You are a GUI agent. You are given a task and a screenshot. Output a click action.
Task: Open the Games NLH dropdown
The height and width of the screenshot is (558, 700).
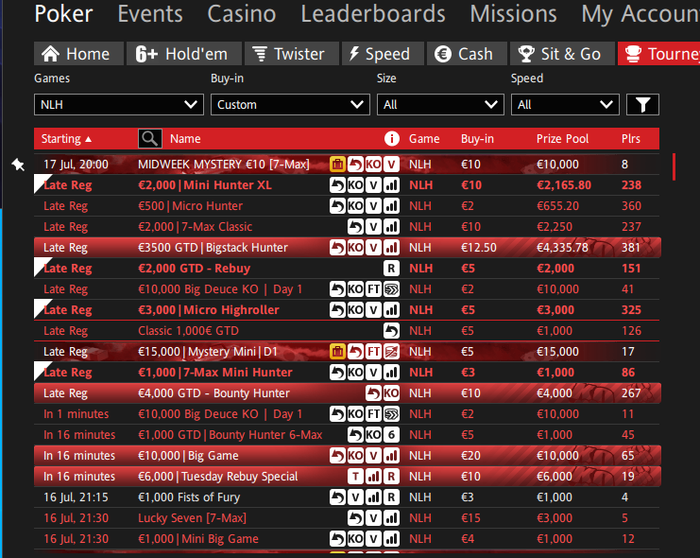pyautogui.click(x=119, y=105)
